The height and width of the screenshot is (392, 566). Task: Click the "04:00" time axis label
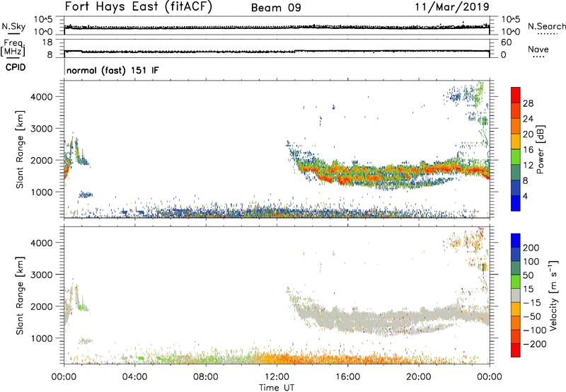coord(134,377)
